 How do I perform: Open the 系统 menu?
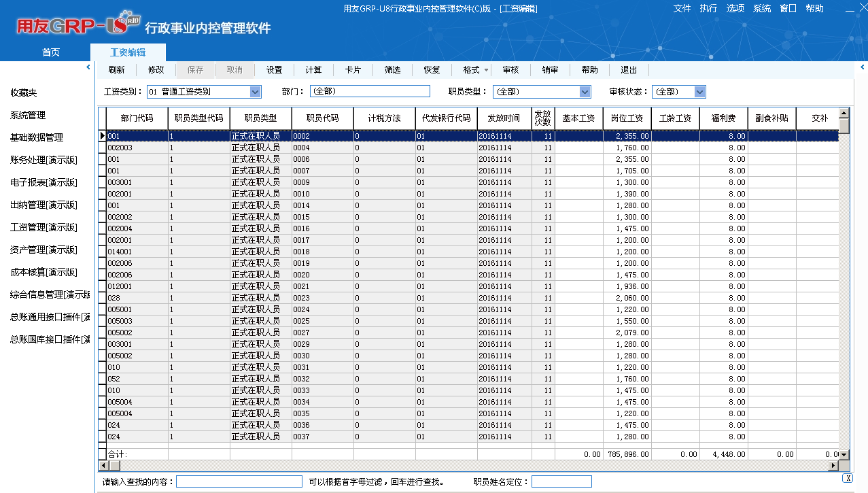point(762,8)
